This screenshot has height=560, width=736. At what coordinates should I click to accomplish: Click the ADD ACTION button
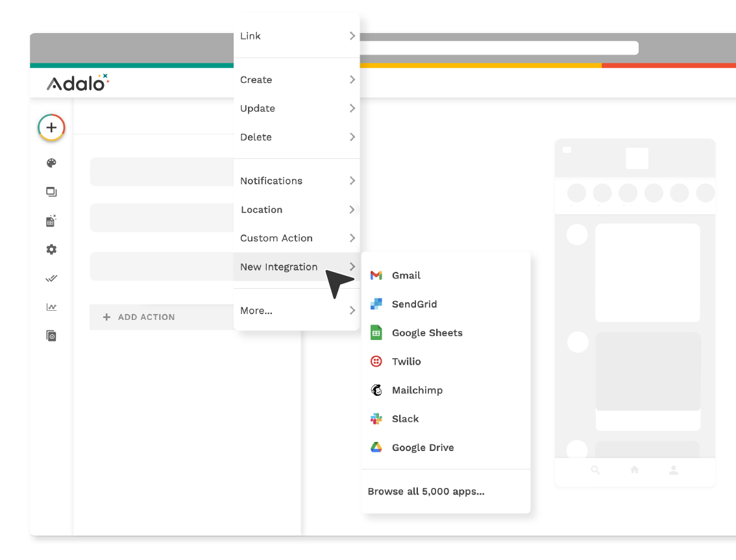tap(162, 317)
